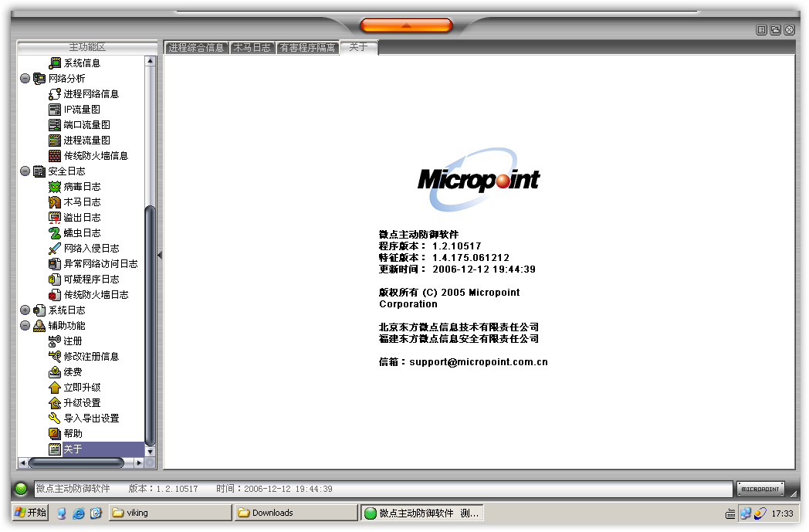This screenshot has width=809, height=532.
Task: Open the 续费 renewal icon
Action: [55, 372]
